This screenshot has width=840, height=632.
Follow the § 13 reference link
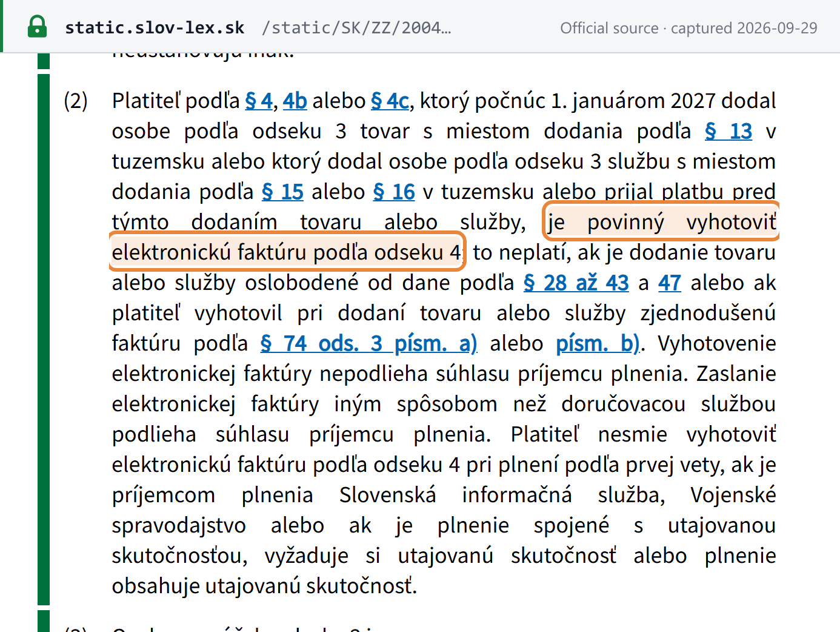coord(728,131)
